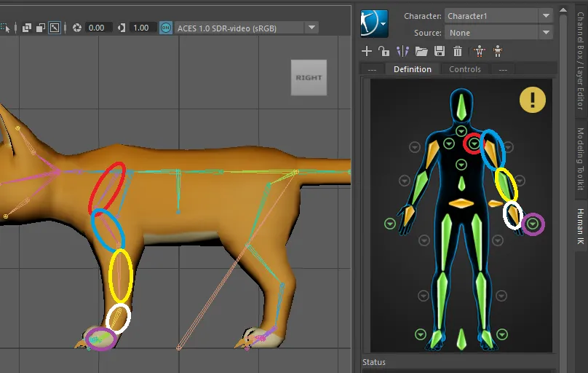588x373 pixels.
Task: Click the yellow validation warning icon
Action: point(533,100)
